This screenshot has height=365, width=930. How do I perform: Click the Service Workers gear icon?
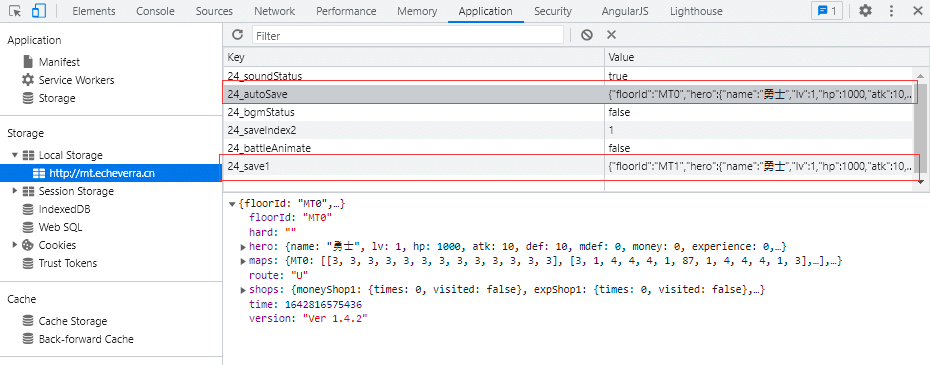click(28, 80)
